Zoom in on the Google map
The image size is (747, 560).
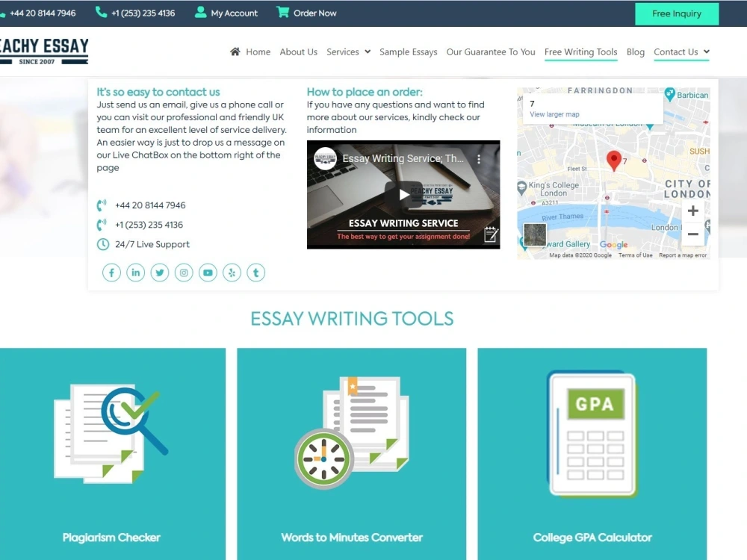pos(693,211)
